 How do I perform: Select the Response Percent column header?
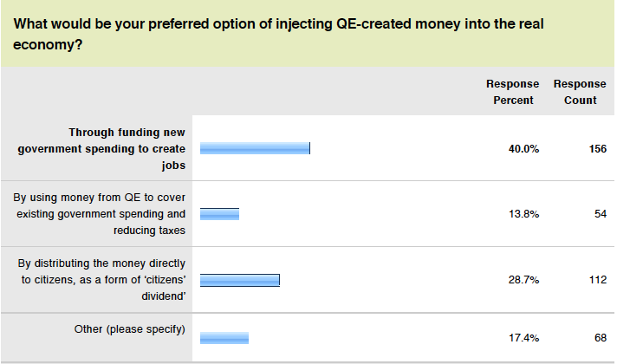coord(513,92)
